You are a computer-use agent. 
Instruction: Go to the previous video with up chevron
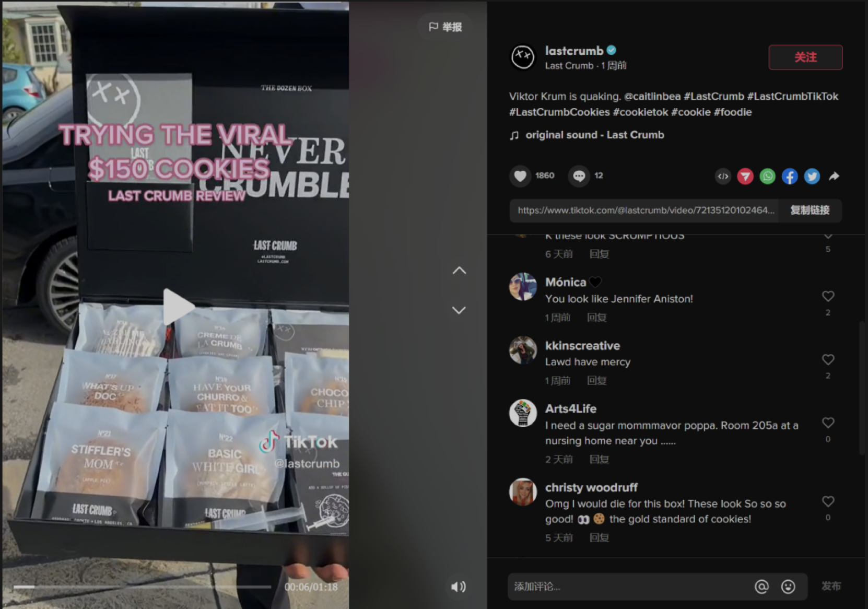(x=459, y=271)
